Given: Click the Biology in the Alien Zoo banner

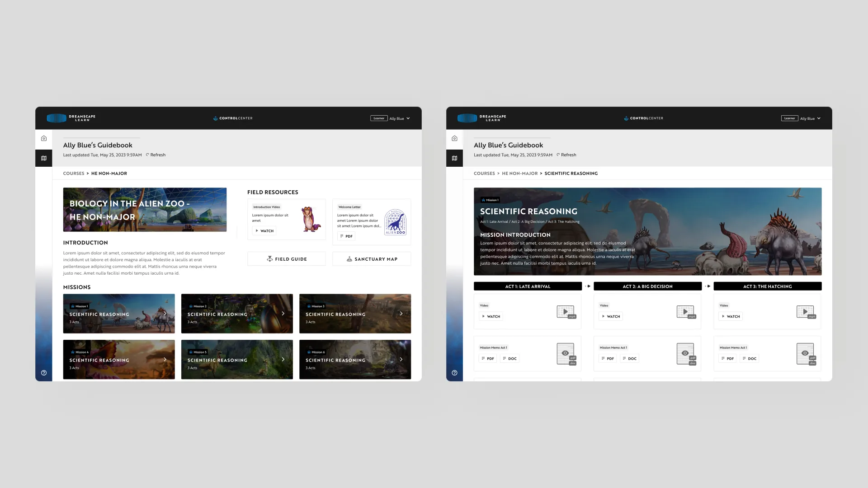Looking at the screenshot, I should point(145,210).
